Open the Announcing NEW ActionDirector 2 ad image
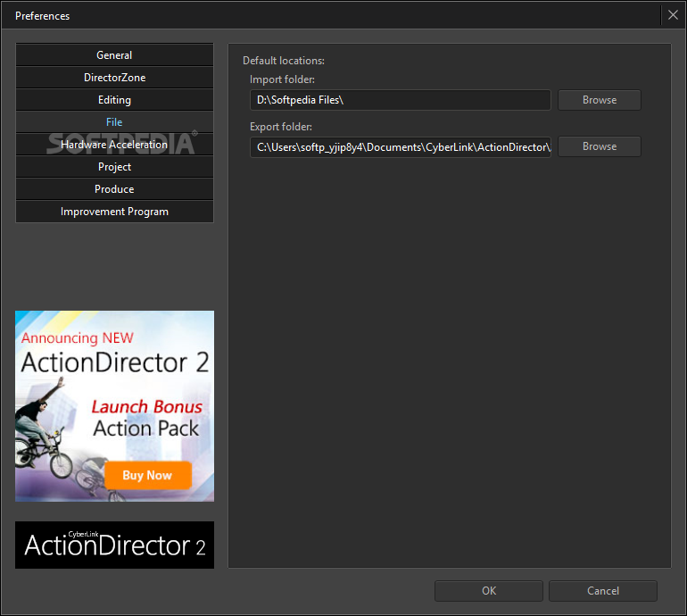 (x=114, y=406)
